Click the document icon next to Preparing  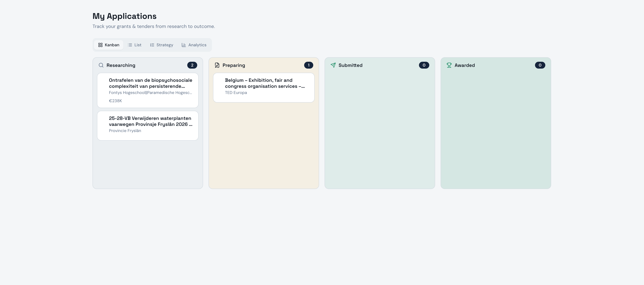216,65
